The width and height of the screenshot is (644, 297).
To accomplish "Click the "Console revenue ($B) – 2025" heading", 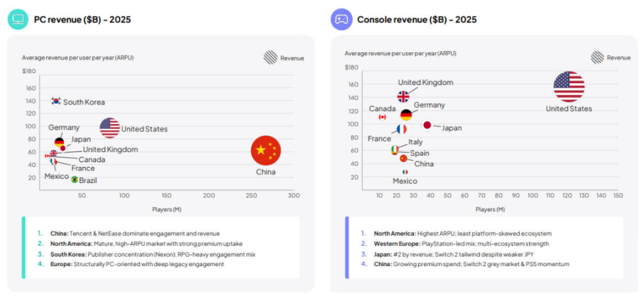I will click(x=417, y=19).
